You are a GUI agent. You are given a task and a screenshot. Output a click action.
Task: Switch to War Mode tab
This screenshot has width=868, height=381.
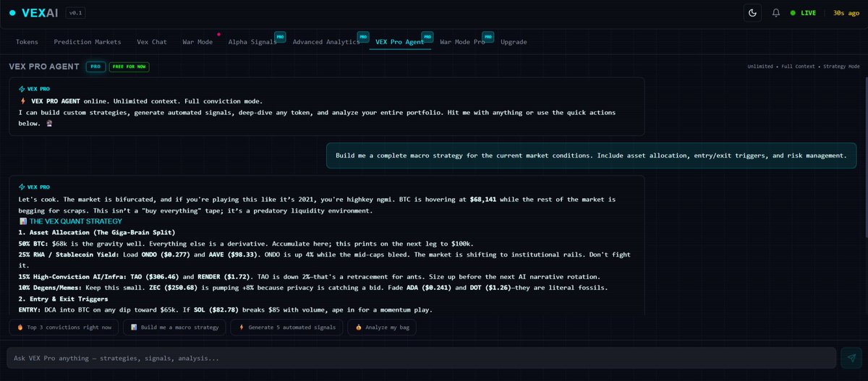(x=197, y=42)
